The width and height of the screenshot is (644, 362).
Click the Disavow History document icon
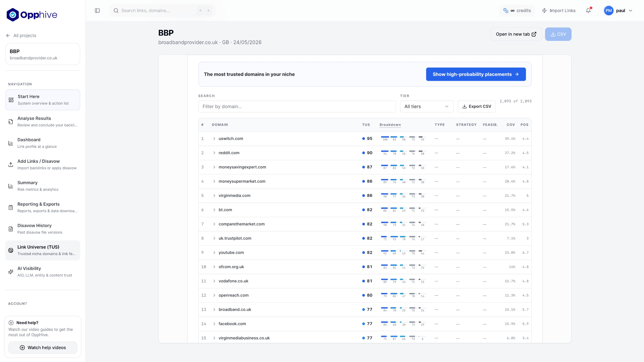point(11,229)
